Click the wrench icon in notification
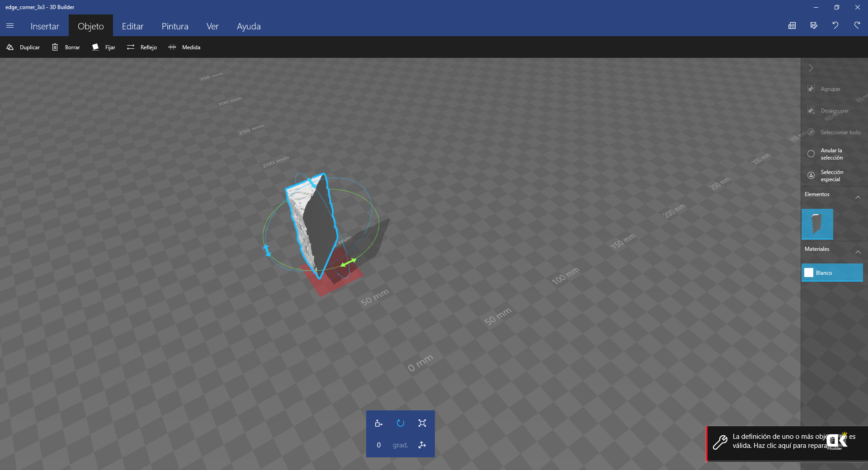Viewport: 868px width, 470px height. 720,442
